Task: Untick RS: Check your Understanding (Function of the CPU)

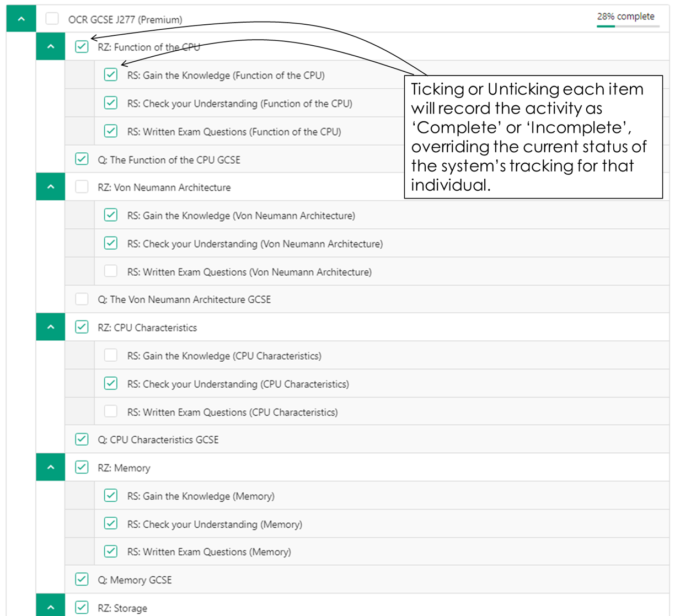Action: pyautogui.click(x=111, y=103)
